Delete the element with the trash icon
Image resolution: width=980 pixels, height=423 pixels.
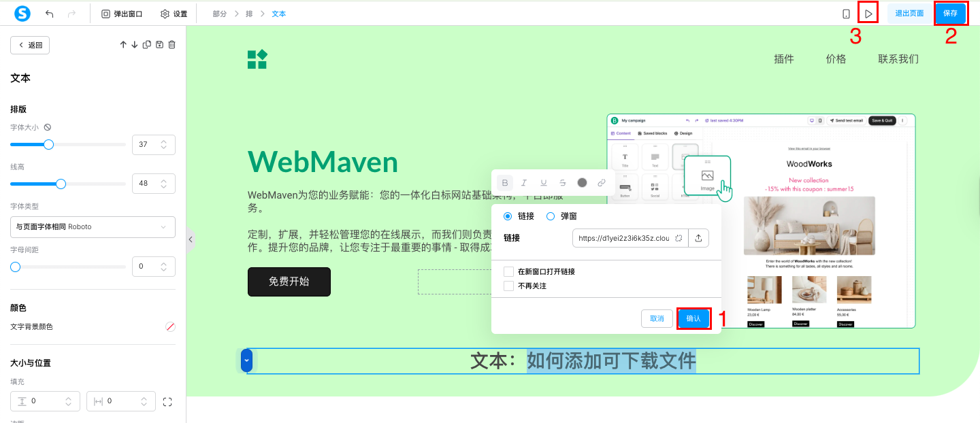tap(171, 45)
